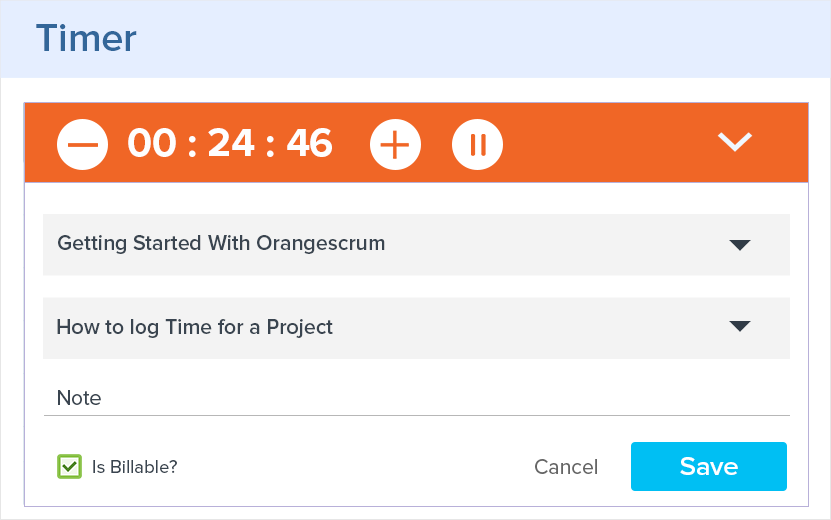The image size is (831, 520).
Task: Click the minutes value 24 in the timer
Action: [232, 144]
